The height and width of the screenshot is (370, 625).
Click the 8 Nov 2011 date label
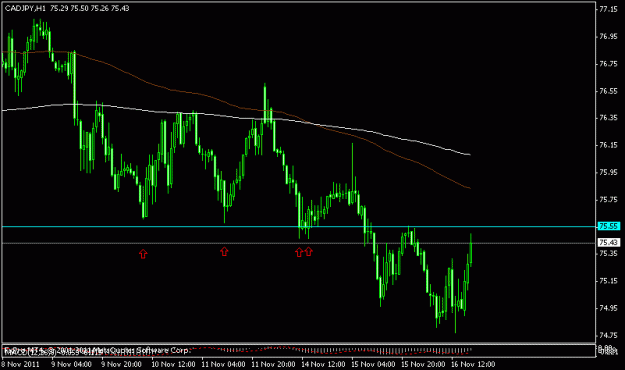(21, 364)
